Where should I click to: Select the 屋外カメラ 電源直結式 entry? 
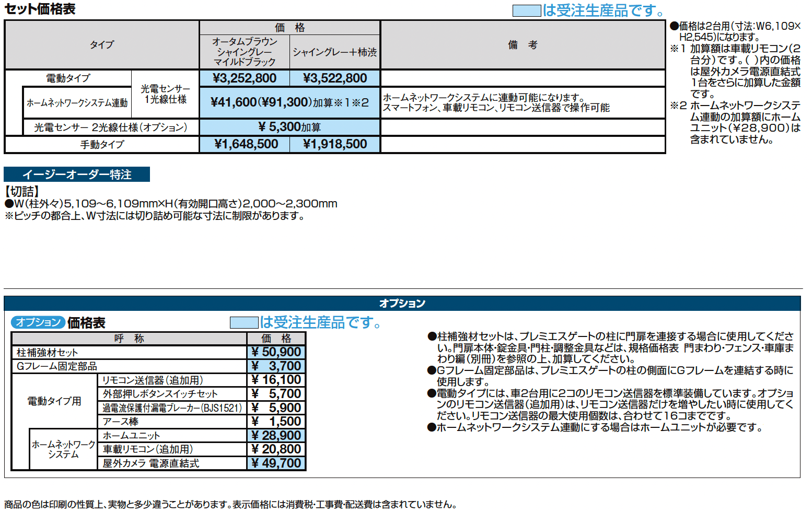172,463
